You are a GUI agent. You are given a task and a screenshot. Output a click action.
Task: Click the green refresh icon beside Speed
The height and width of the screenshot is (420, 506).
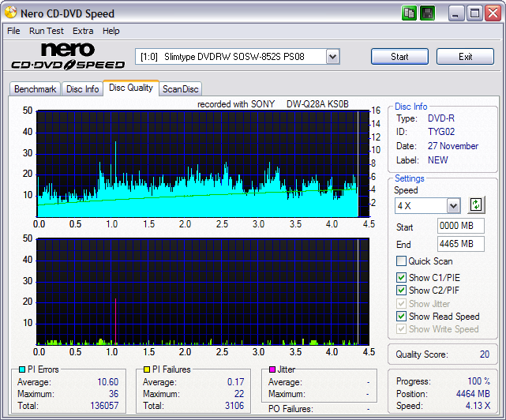click(475, 204)
